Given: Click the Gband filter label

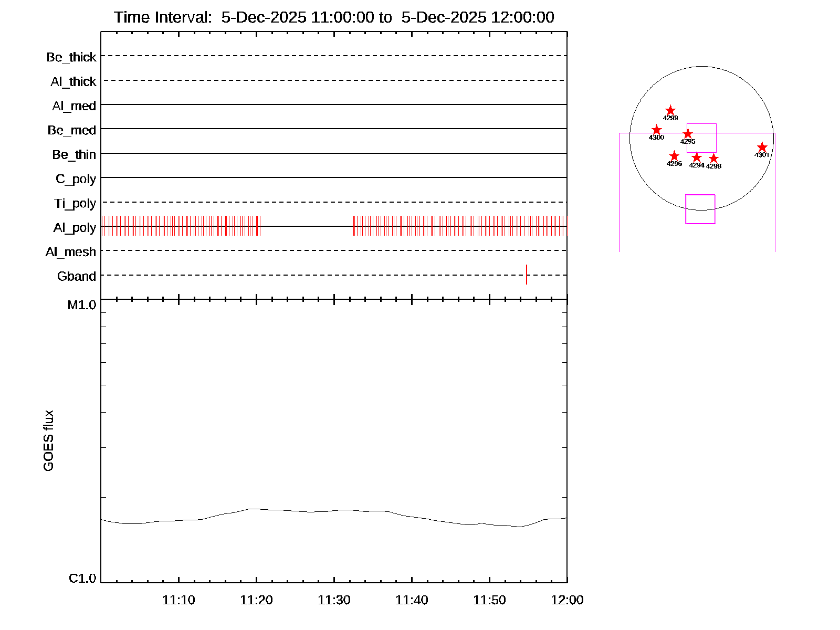Looking at the screenshot, I should 77,276.
